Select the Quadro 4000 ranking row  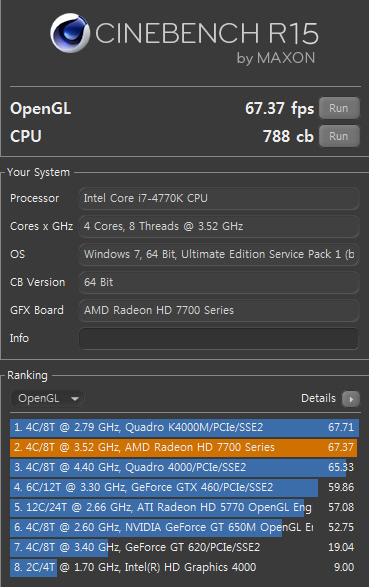(184, 468)
